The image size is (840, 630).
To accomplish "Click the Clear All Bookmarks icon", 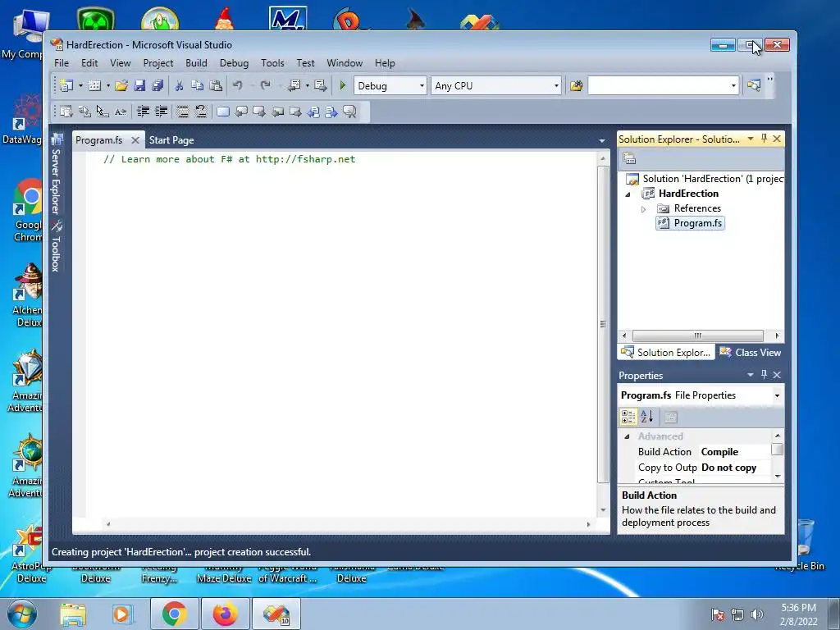I will click(x=349, y=112).
